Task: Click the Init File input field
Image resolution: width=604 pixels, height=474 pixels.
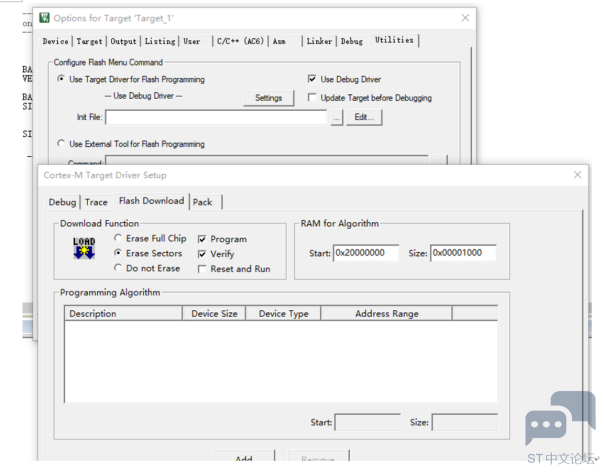Action: point(216,117)
